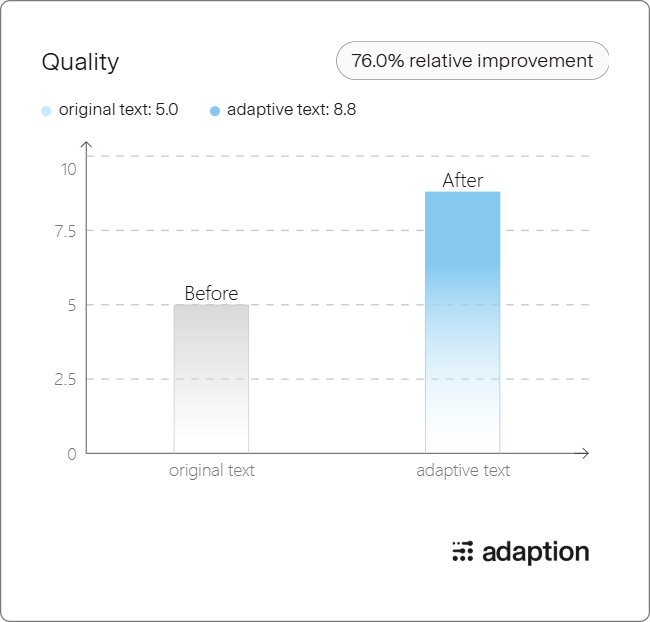
Task: Click the 76.0% relative improvement badge
Action: 472,61
